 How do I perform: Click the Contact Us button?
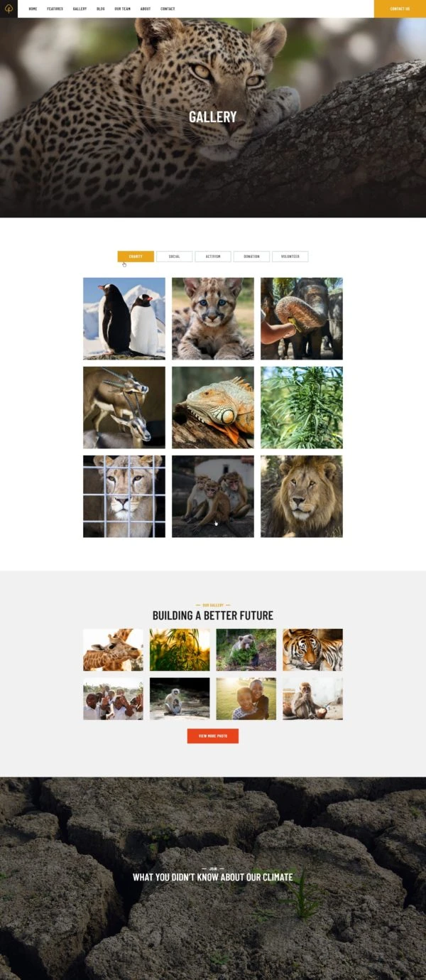click(400, 9)
